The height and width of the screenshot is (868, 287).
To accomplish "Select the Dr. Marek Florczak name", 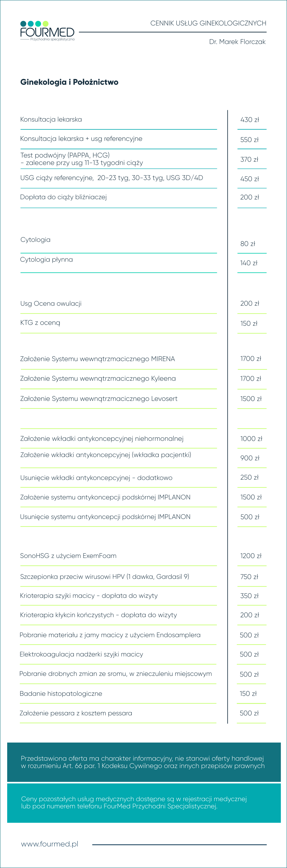I will tap(237, 42).
